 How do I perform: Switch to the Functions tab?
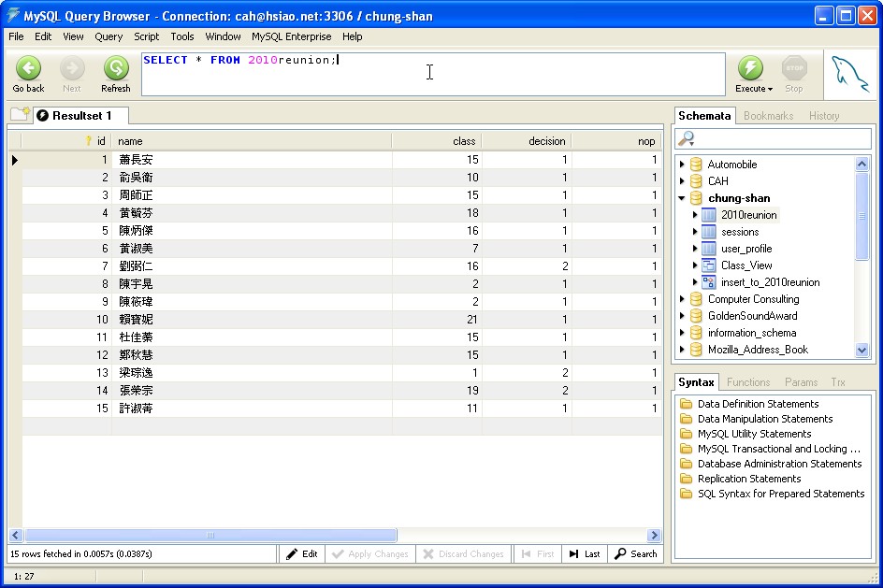coord(748,382)
